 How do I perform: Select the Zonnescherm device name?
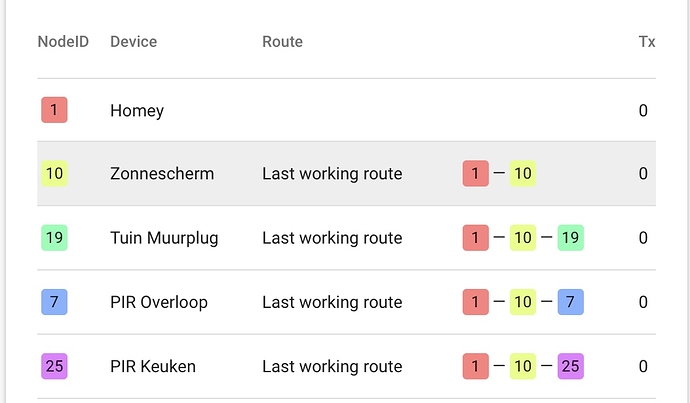click(x=162, y=173)
